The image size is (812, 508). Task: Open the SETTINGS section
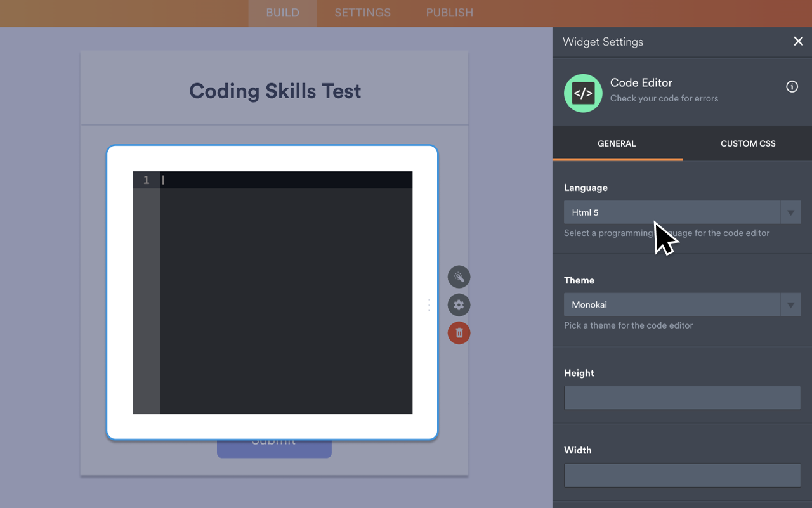coord(362,13)
